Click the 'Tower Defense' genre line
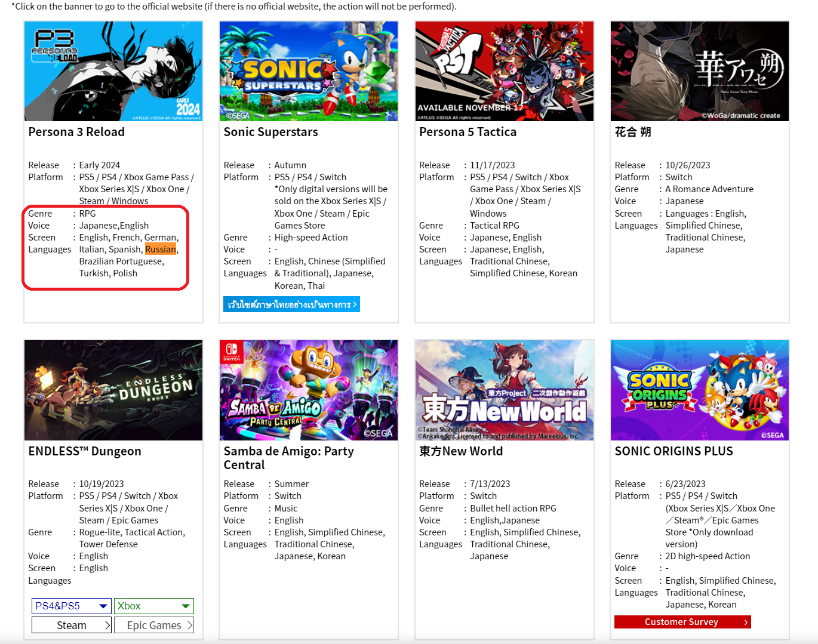The image size is (818, 644). tap(108, 544)
